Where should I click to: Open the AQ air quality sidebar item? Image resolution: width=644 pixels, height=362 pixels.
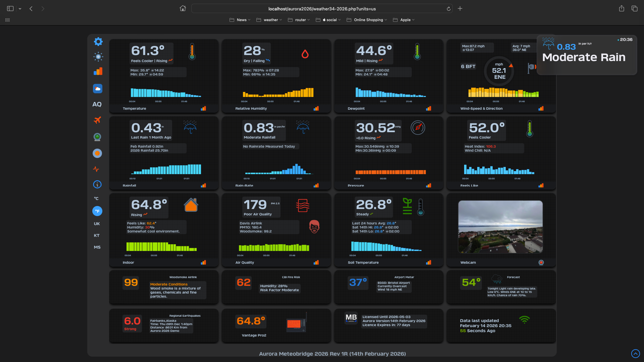click(97, 104)
